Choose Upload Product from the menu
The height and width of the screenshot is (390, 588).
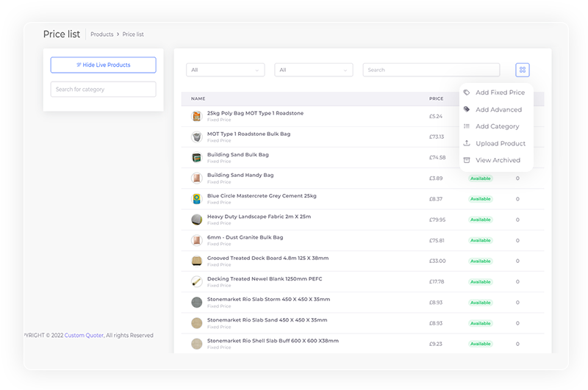pyautogui.click(x=501, y=143)
